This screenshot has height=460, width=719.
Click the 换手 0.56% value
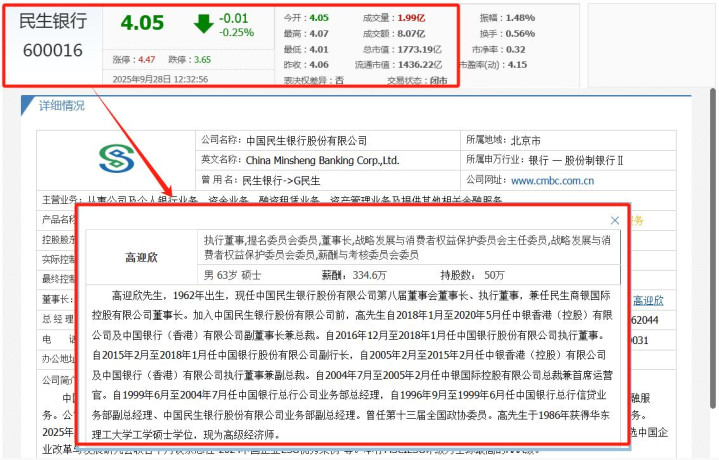click(520, 33)
